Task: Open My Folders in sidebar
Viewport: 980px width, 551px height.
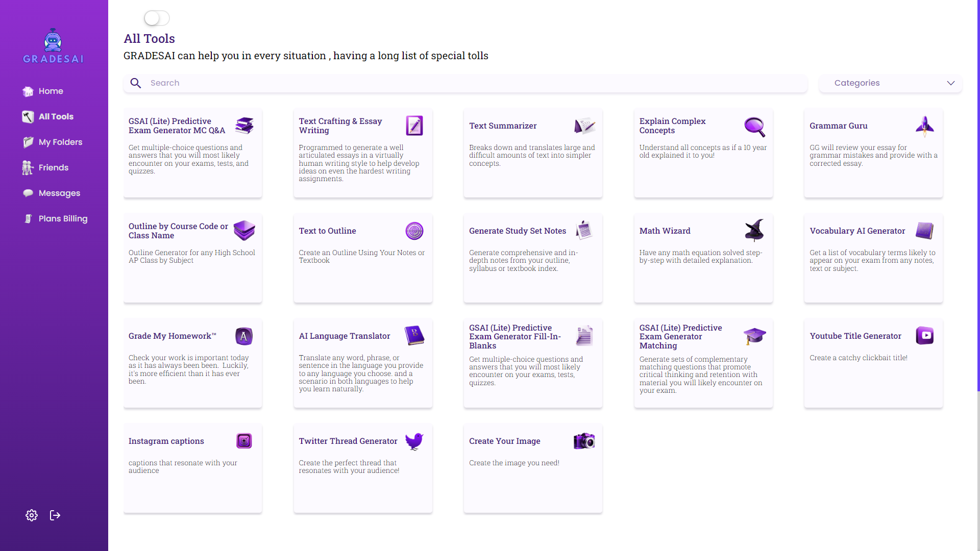Action: [60, 142]
